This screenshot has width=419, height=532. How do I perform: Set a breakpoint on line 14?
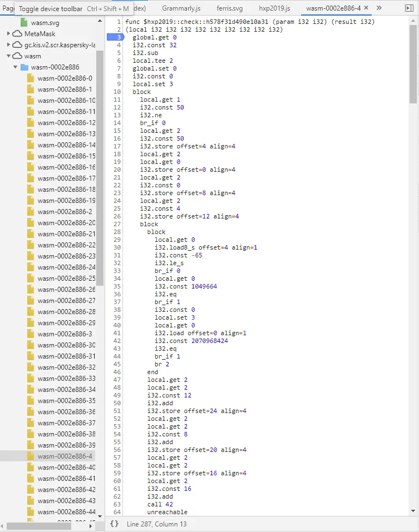click(117, 123)
